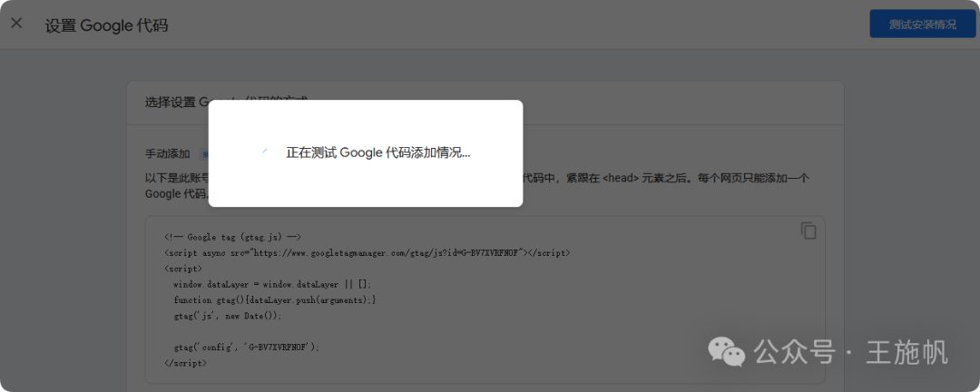
Task: Click the 'function gtag(){dataLayer.push(arguments);}' line
Action: coord(275,300)
